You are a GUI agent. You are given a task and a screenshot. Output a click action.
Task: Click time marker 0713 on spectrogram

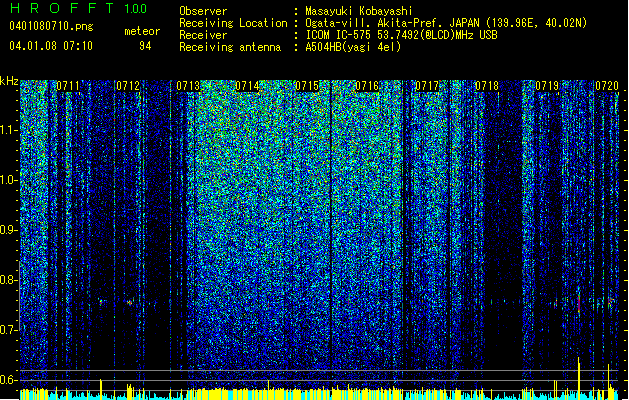tap(188, 86)
